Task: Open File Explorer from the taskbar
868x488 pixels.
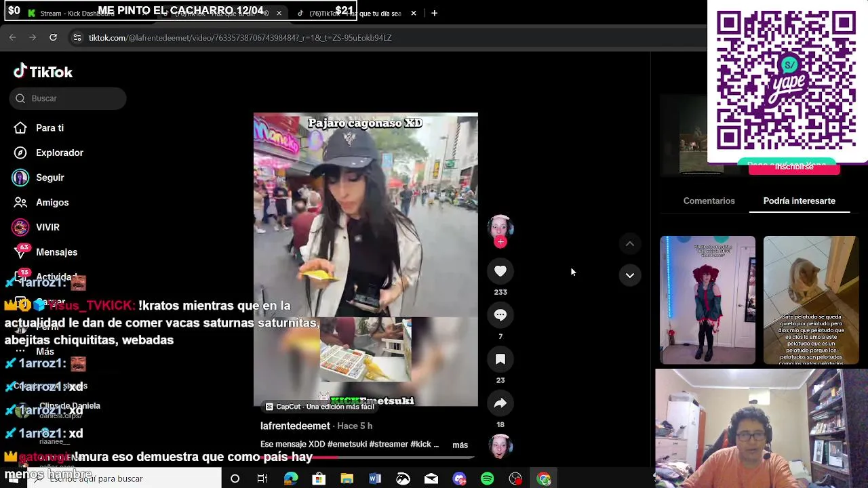Action: tap(347, 479)
